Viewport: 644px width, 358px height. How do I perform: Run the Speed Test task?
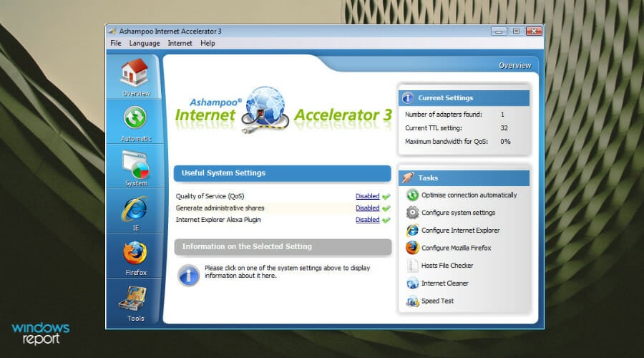tap(437, 301)
